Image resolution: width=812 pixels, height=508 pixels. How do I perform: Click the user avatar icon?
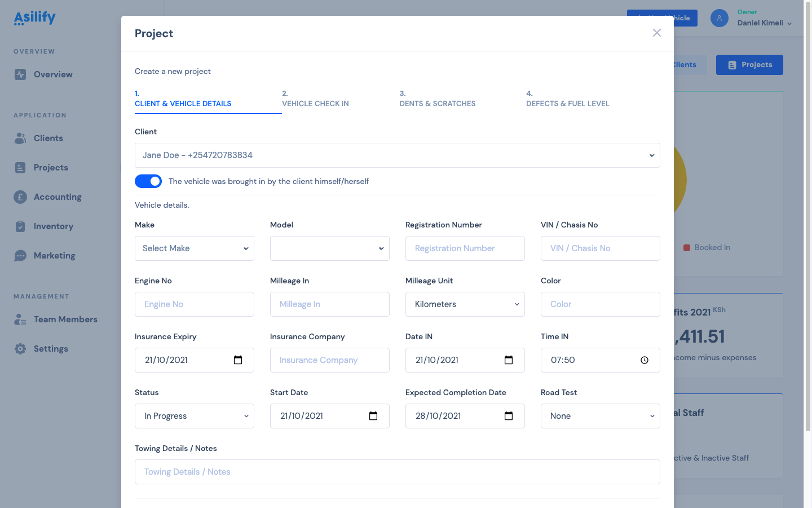click(719, 18)
